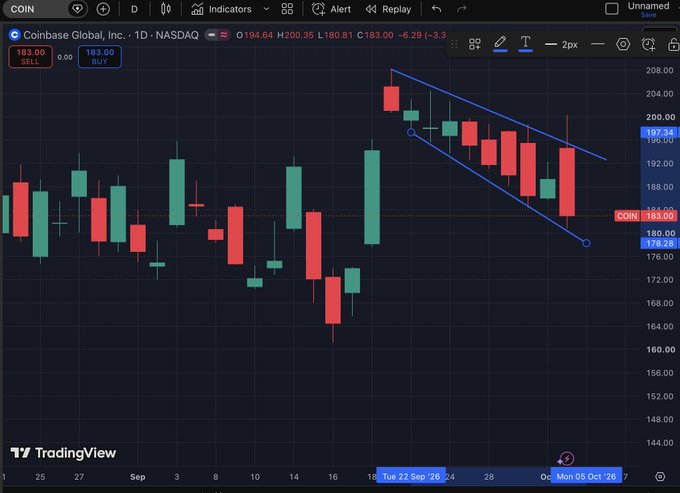Click the Mon 05 Oct '26 date label
Image resolution: width=680 pixels, height=493 pixels.
pos(586,477)
